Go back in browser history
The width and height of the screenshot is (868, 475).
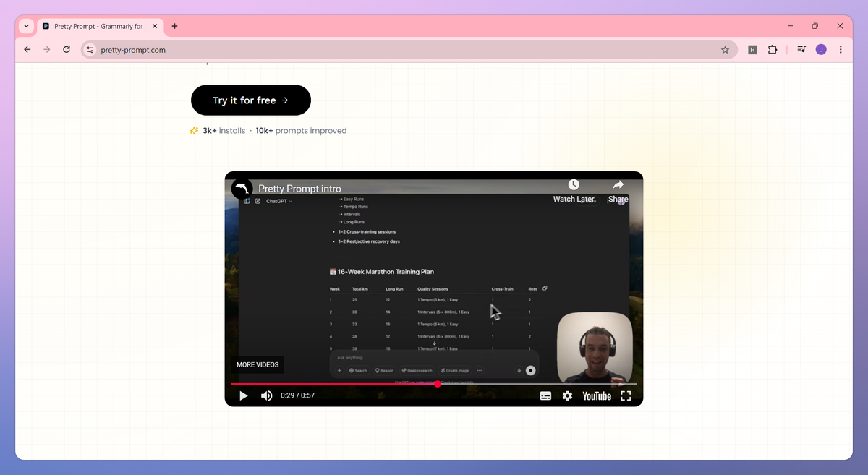(x=27, y=50)
